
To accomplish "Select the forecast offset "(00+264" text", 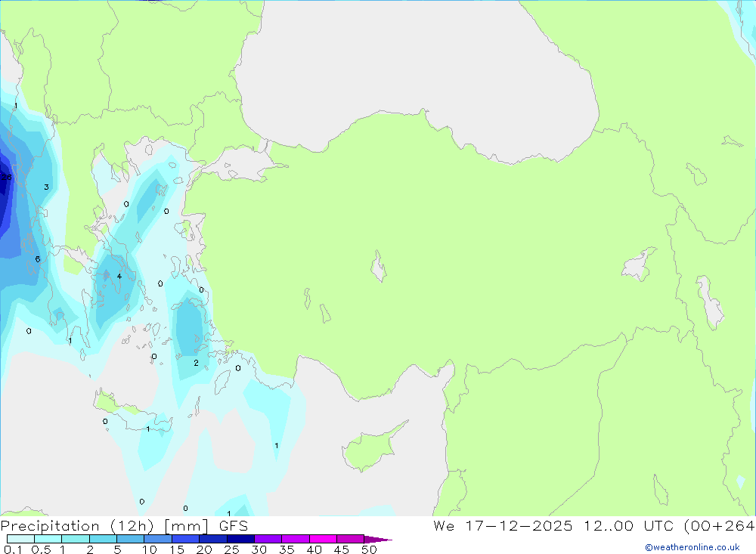I will click(719, 525).
